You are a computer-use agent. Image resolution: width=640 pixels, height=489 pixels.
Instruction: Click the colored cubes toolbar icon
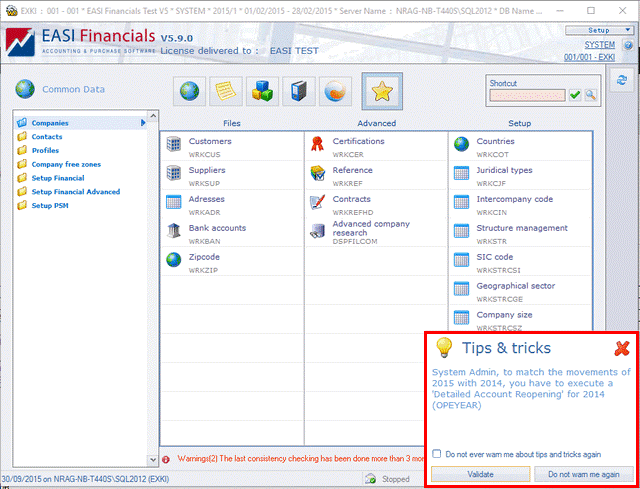coord(264,91)
